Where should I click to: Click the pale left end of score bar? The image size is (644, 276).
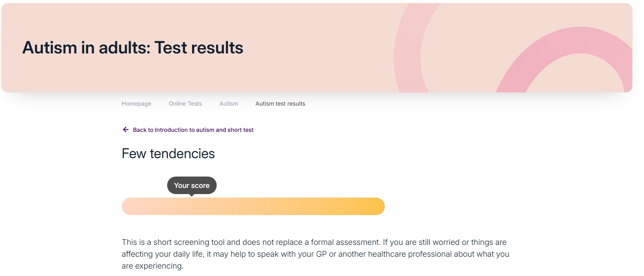tap(131, 206)
